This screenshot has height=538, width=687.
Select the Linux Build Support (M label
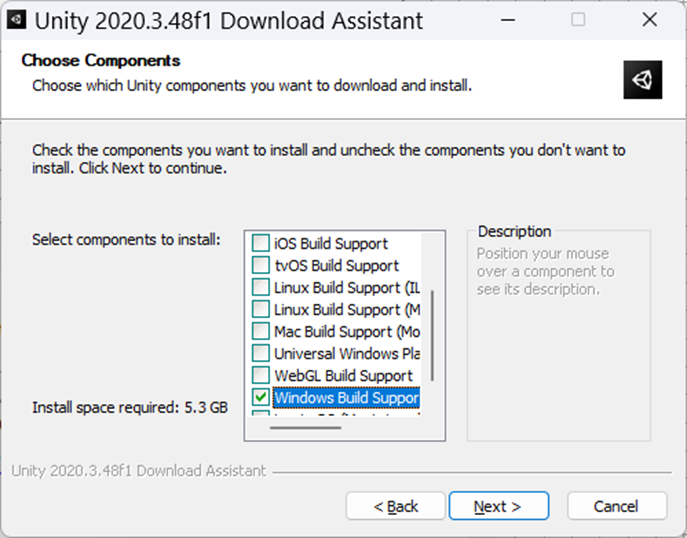pos(347,310)
